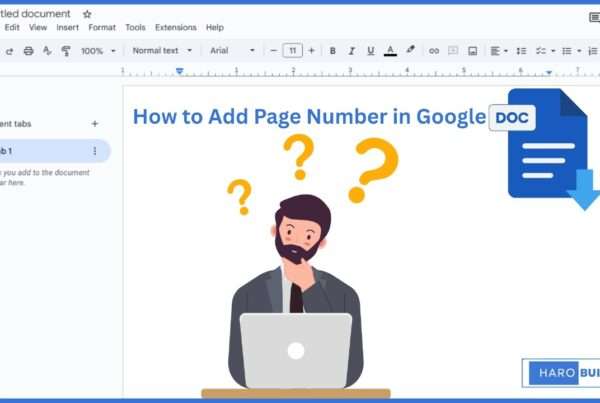The width and height of the screenshot is (600, 403).
Task: Click the insert image icon
Action: click(x=473, y=51)
